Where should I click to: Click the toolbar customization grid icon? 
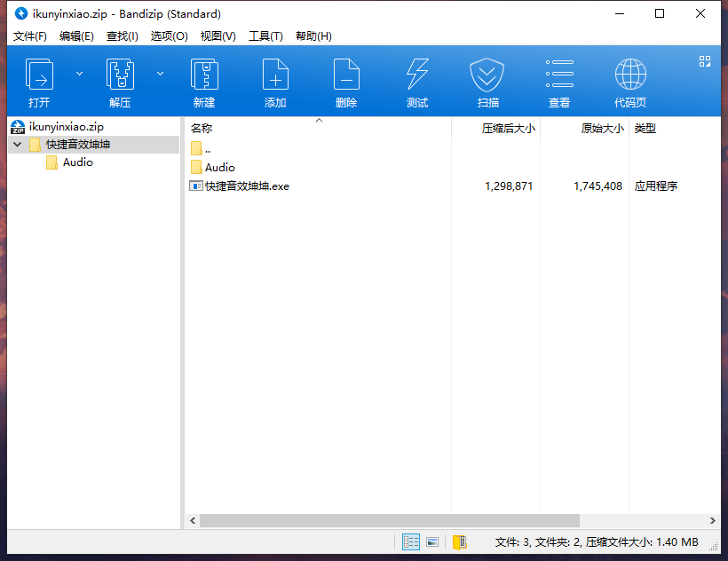[x=705, y=61]
